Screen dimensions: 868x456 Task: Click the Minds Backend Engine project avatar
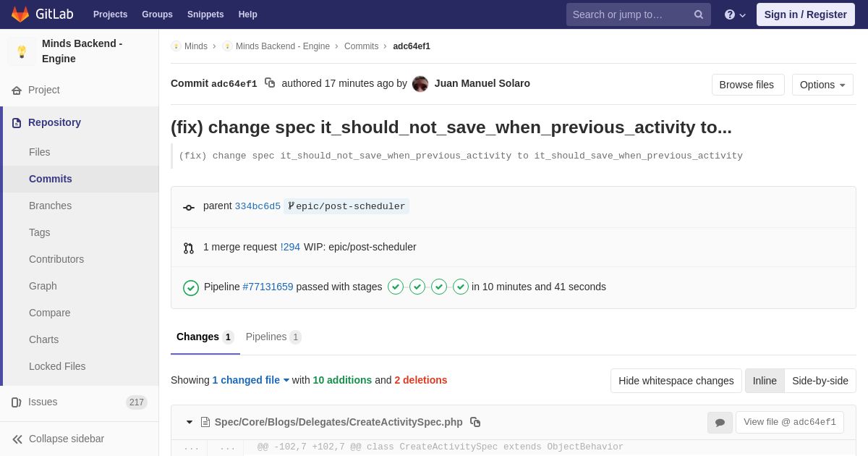point(22,51)
